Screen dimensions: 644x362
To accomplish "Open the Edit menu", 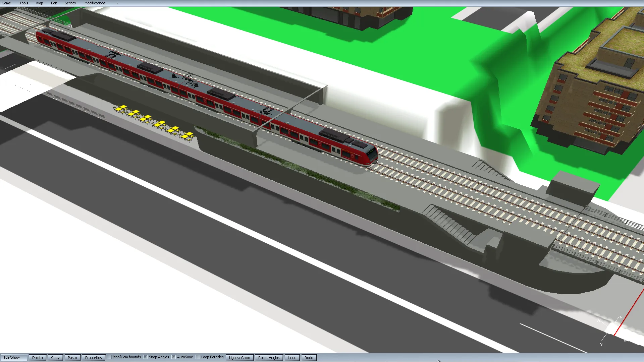I will tap(54, 3).
